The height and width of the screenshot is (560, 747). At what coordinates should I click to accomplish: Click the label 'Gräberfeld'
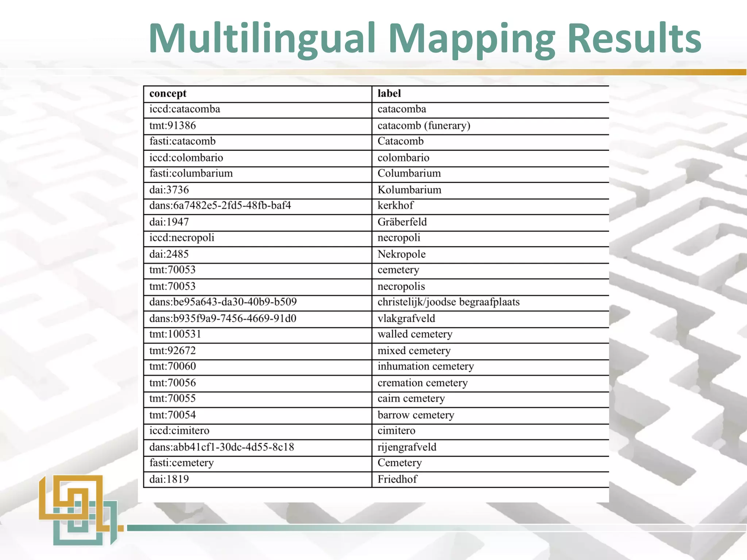(402, 222)
